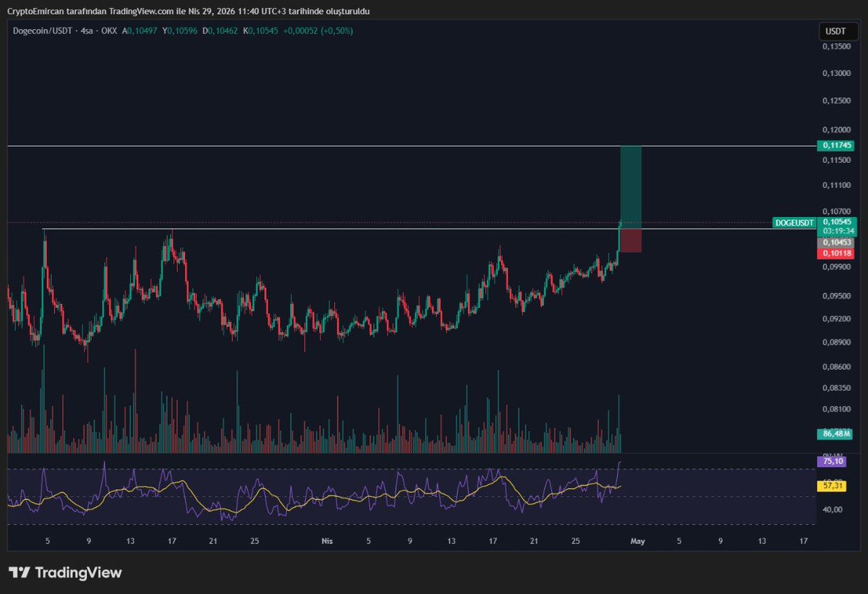The width and height of the screenshot is (868, 594).
Task: Click the open value A0,10497
Action: (141, 31)
